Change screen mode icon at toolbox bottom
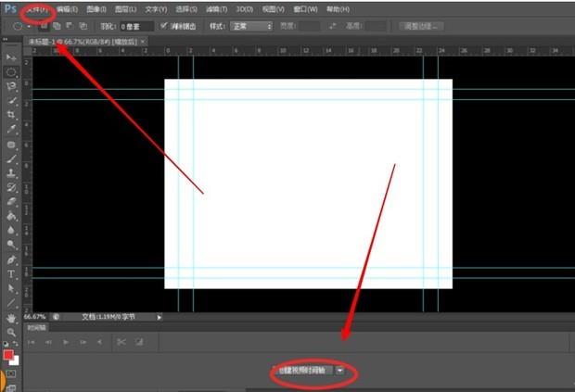Screen dimensions: 575x392 pos(11,387)
